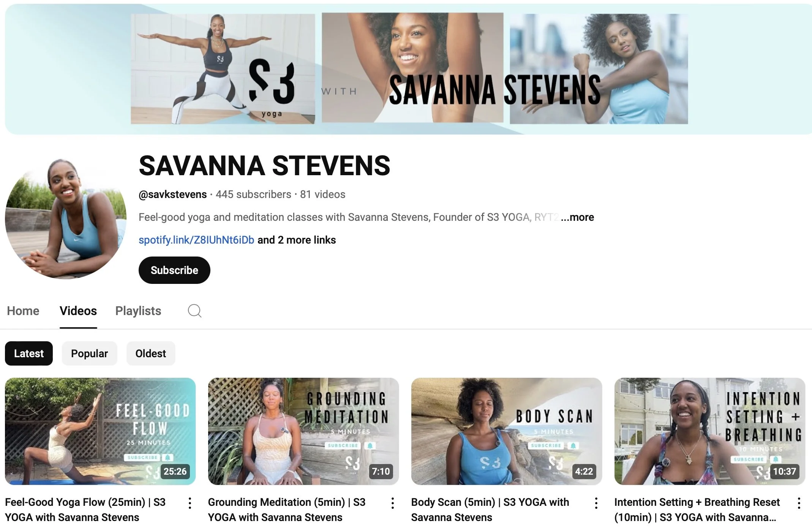
Task: Open the spotify.link channel link
Action: (x=196, y=240)
